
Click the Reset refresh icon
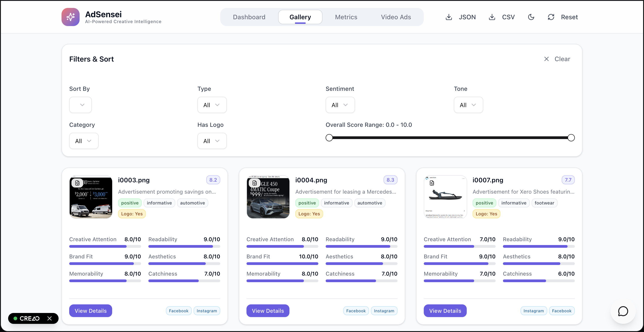551,17
